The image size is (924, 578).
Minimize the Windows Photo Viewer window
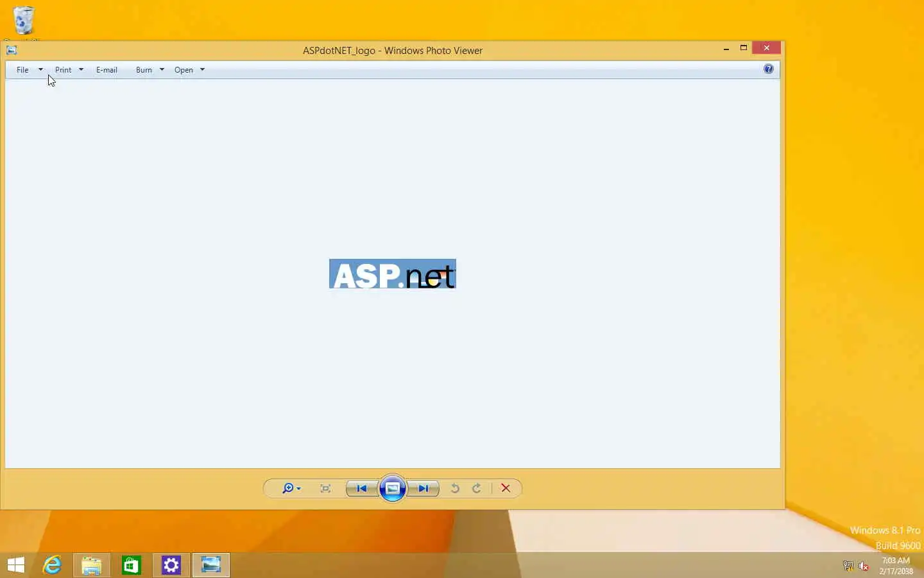[x=726, y=48]
